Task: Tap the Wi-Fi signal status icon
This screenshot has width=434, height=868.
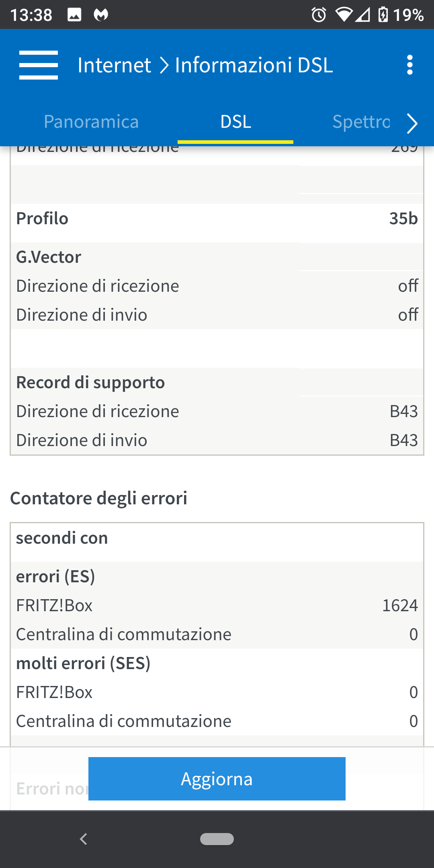Action: pos(344,15)
